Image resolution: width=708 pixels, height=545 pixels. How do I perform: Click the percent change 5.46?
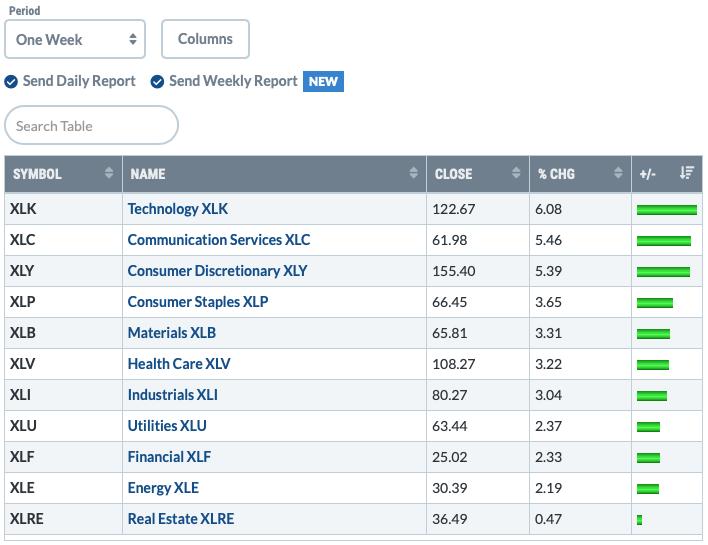[548, 240]
